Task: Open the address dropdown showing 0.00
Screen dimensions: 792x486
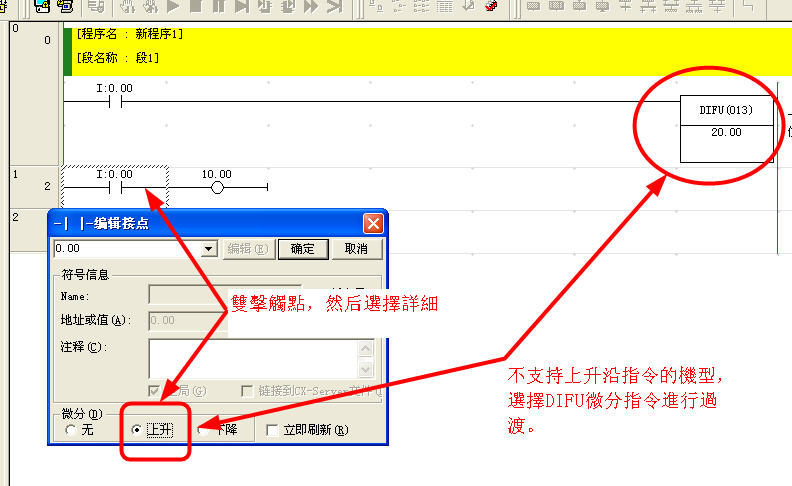Action: pos(209,249)
